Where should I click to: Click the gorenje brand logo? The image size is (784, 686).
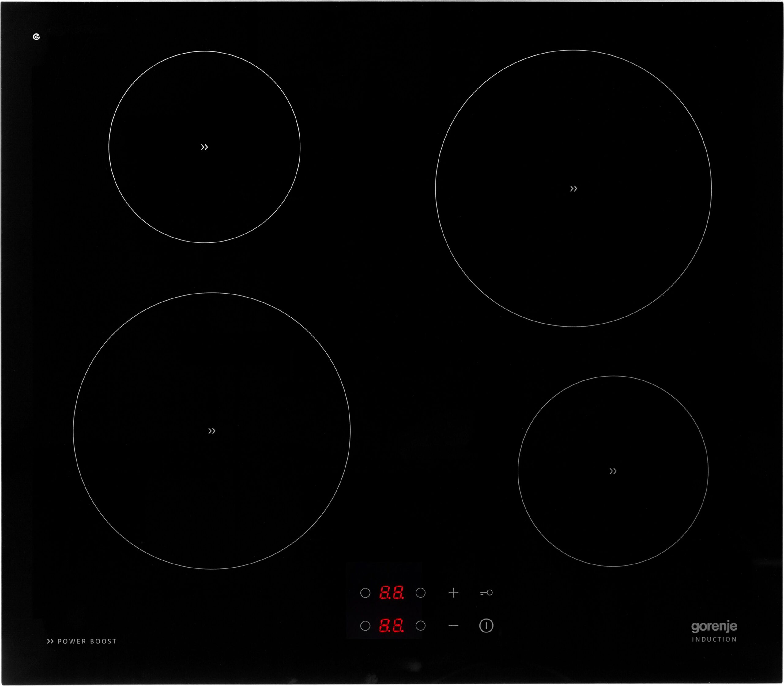coord(714,627)
